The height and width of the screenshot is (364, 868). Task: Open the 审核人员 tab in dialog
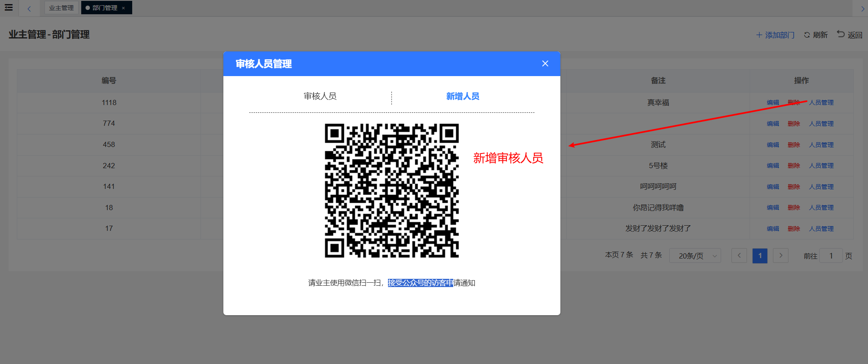point(320,96)
